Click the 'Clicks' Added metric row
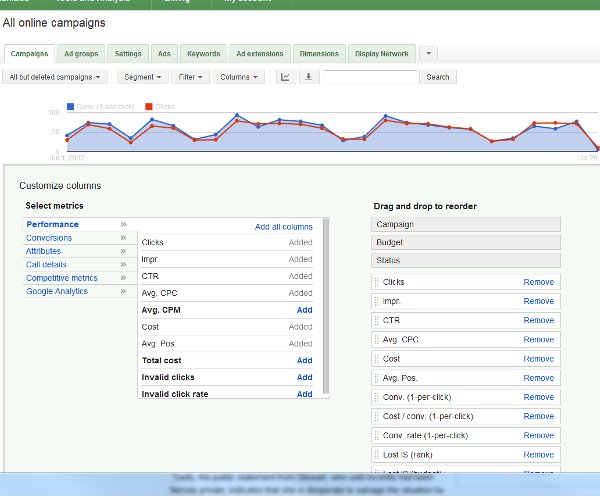The height and width of the screenshot is (500, 600). (x=227, y=242)
